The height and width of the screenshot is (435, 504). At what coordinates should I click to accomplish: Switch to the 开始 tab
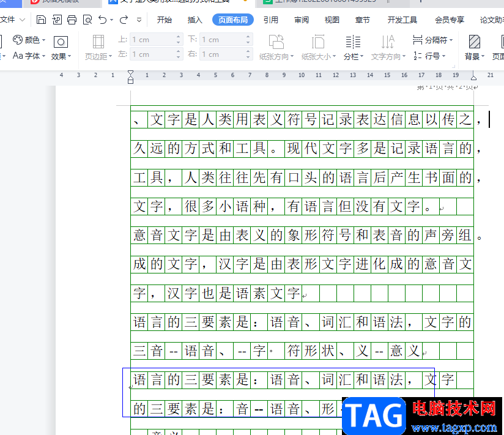165,20
